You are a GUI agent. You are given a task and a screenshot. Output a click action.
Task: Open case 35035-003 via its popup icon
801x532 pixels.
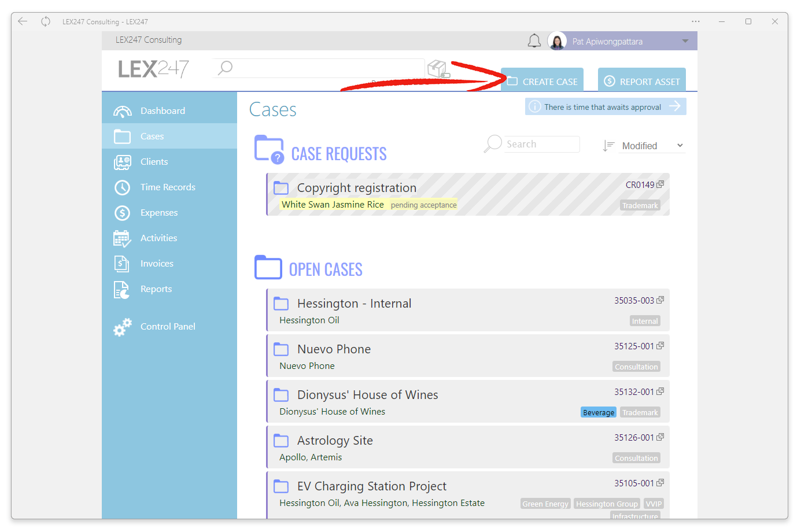(x=660, y=300)
